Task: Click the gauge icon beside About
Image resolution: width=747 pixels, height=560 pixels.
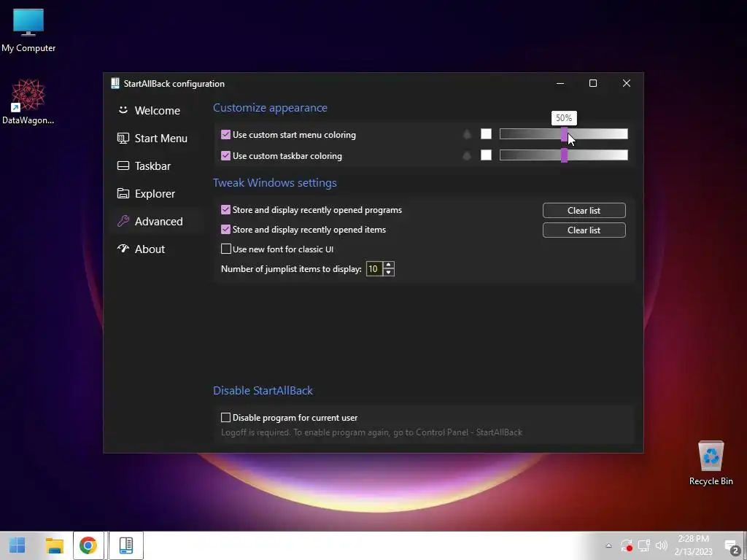Action: (x=123, y=249)
